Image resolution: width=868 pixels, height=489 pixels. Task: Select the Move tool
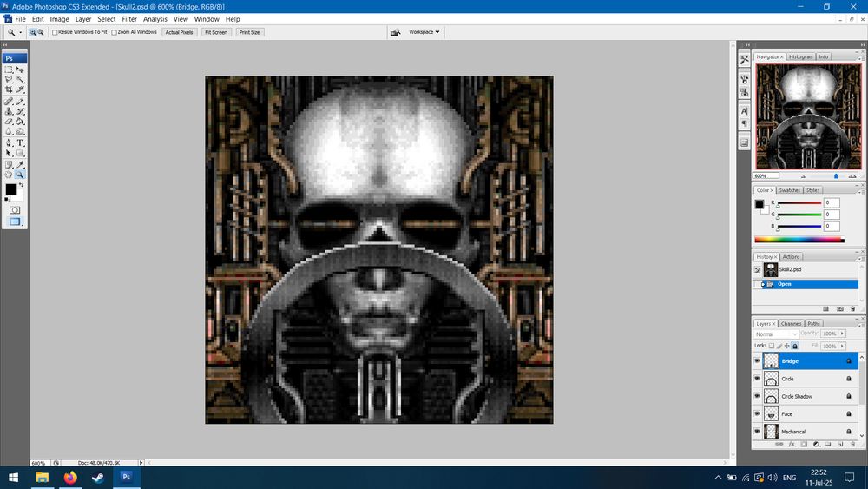(20, 69)
